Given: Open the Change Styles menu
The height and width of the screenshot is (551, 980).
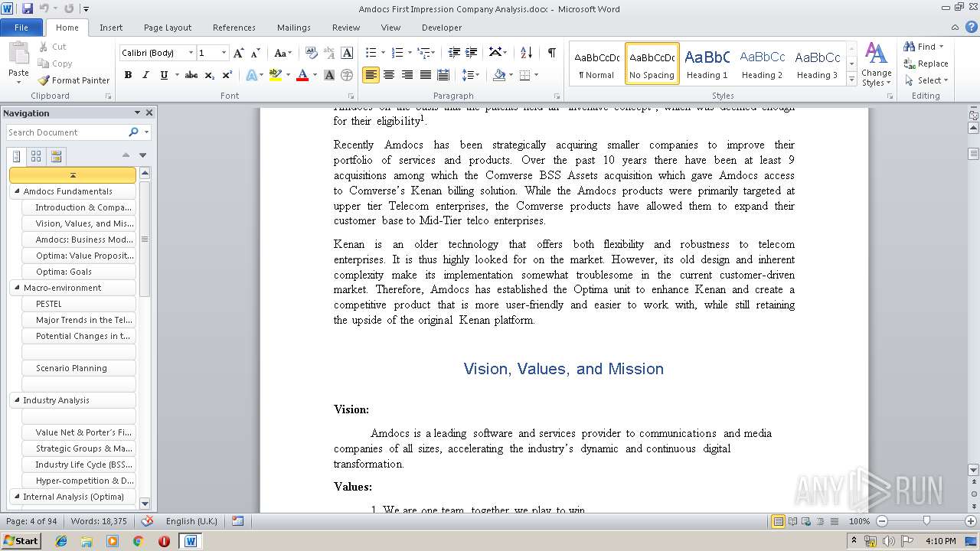Looking at the screenshot, I should (x=877, y=65).
